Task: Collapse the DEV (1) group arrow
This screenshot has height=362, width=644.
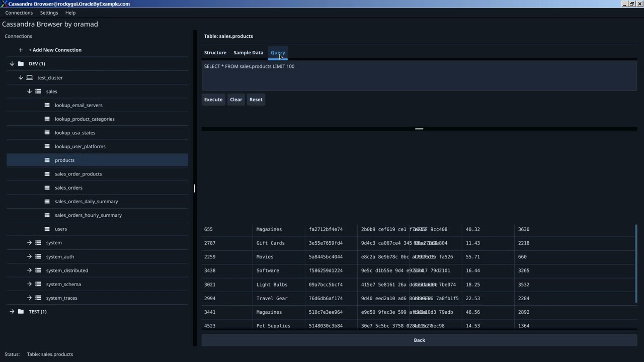Action: [12, 64]
